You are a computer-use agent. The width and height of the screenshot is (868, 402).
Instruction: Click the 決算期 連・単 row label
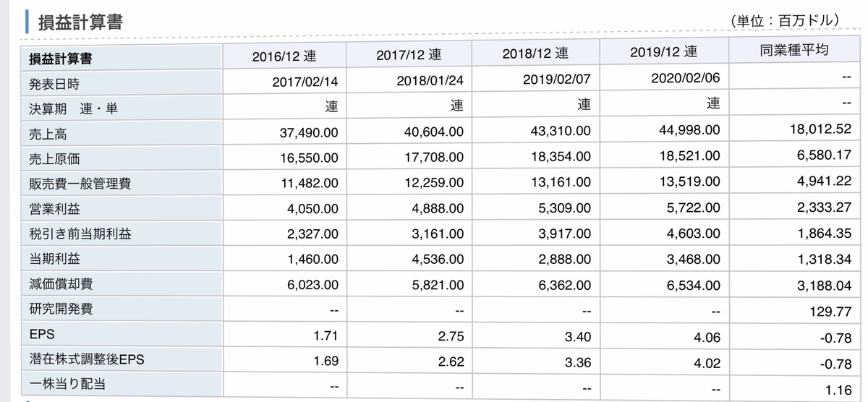pos(72,109)
